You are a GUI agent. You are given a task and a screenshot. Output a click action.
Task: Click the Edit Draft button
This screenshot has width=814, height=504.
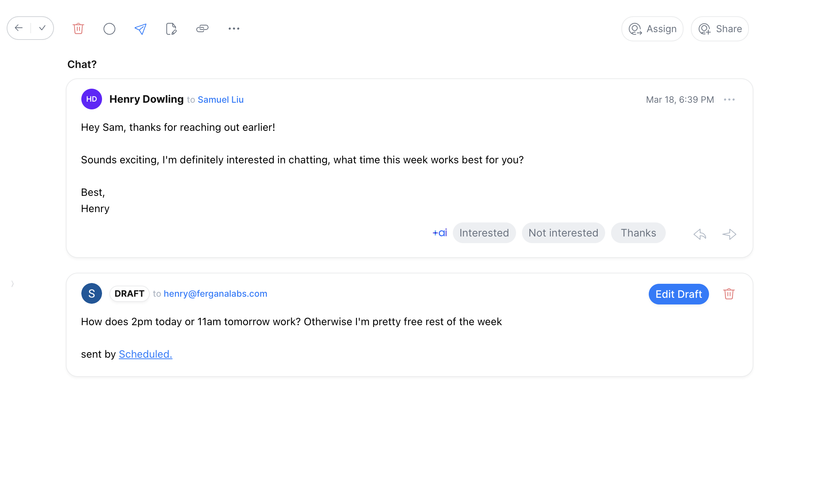point(678,294)
